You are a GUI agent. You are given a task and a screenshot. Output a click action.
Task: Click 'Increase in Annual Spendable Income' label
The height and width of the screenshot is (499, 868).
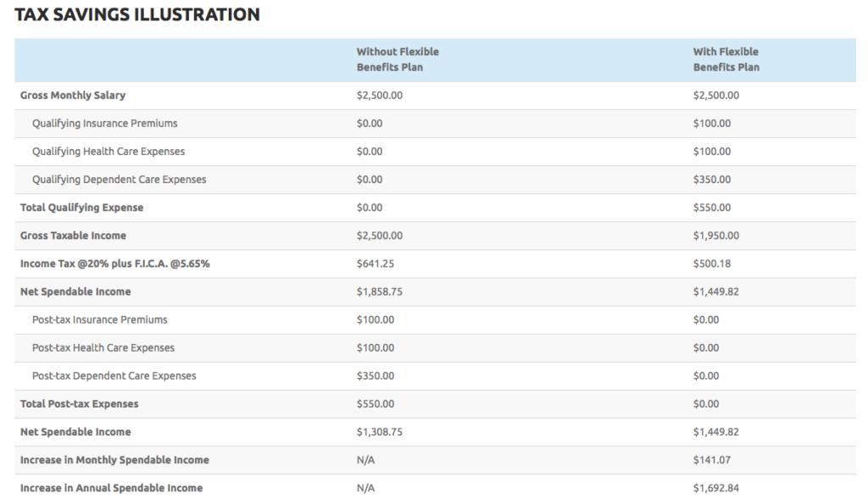[x=111, y=489]
